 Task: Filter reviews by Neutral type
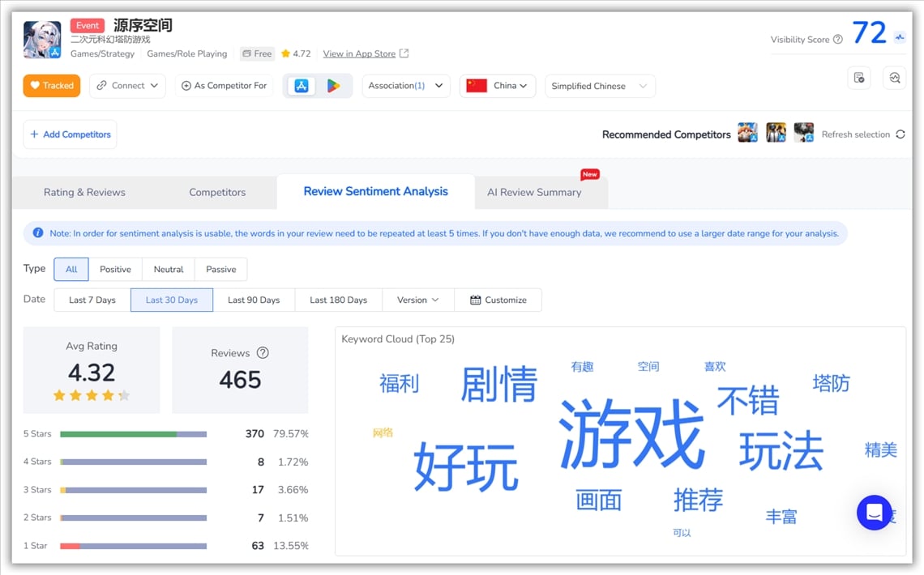pyautogui.click(x=169, y=270)
